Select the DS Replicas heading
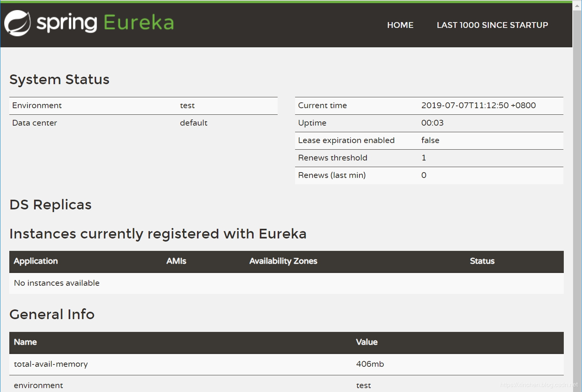 pos(50,205)
